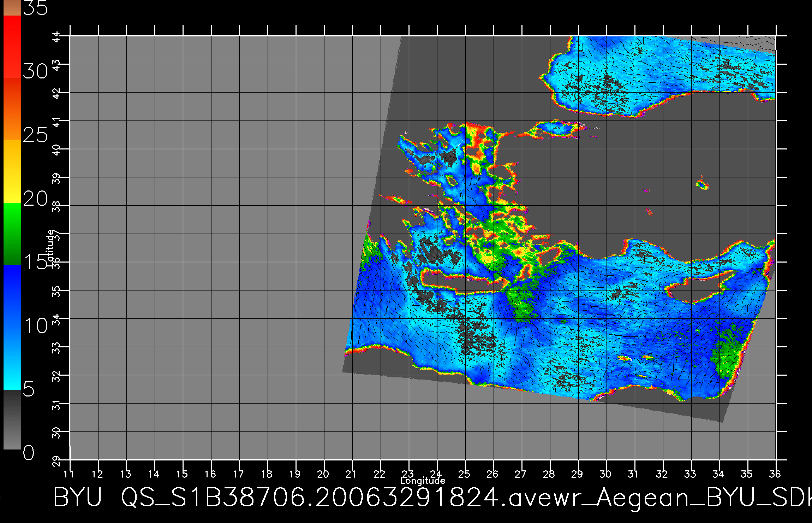This screenshot has width=812, height=523.
Task: Click latitude tick label 43
Action: click(57, 66)
